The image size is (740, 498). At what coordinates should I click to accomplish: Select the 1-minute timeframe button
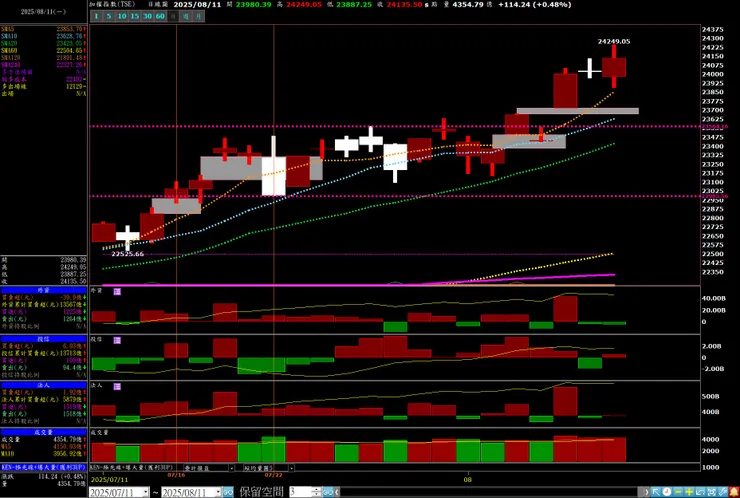[96, 16]
